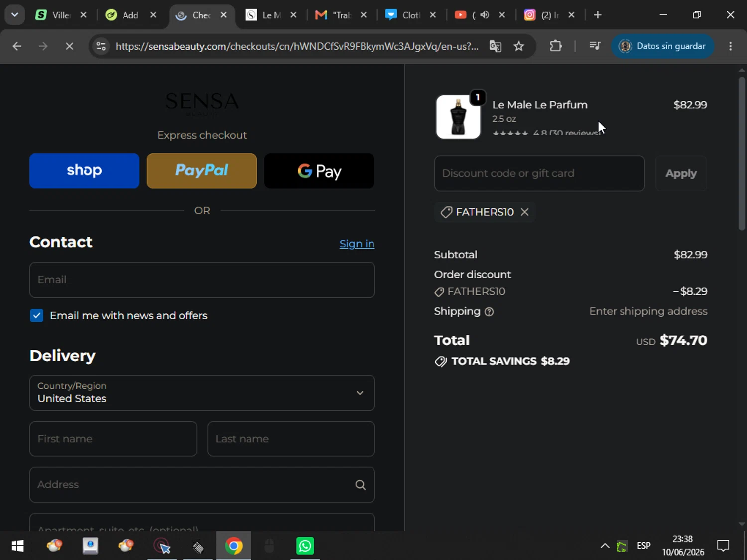Click the Address field
Screen dimensions: 747x560
pyautogui.click(x=202, y=484)
